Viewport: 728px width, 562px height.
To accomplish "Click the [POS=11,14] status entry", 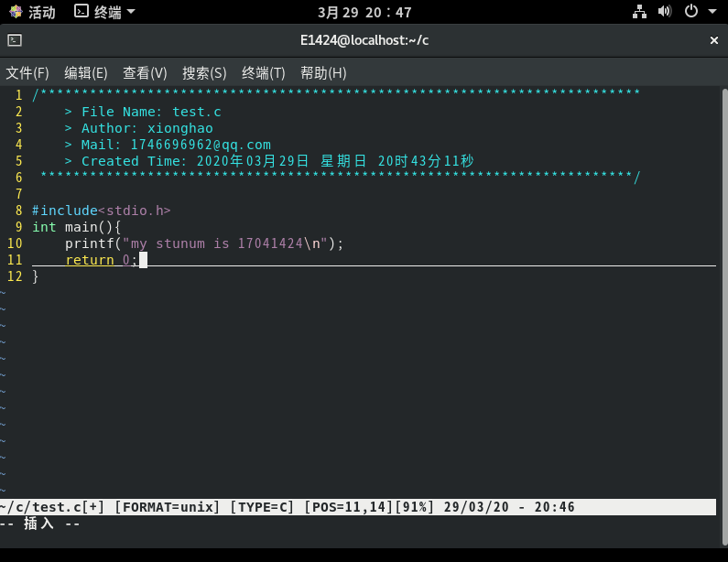I will pos(348,507).
